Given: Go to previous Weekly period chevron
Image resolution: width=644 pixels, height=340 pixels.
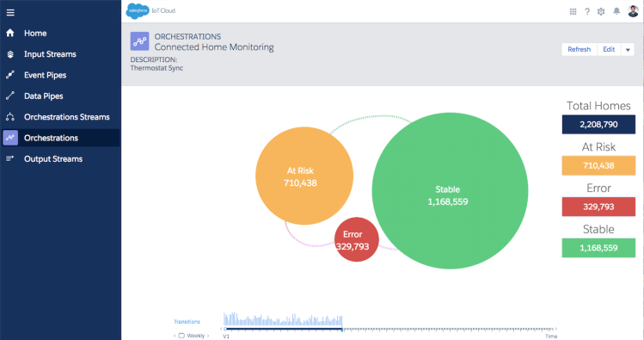Looking at the screenshot, I should click(x=175, y=336).
